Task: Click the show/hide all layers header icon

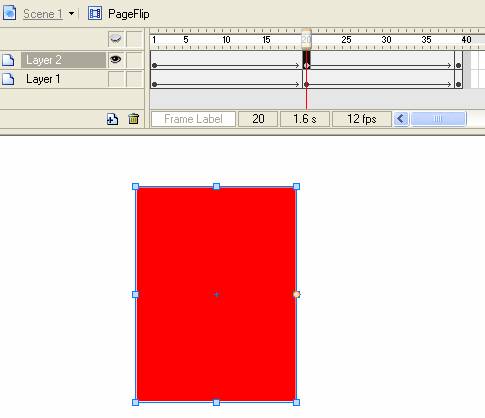Action: tap(116, 39)
